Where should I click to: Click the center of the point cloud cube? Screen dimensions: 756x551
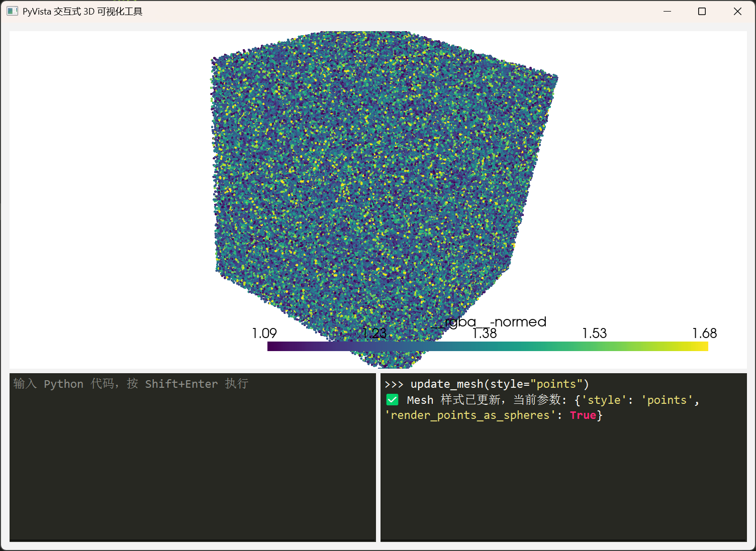[372, 191]
